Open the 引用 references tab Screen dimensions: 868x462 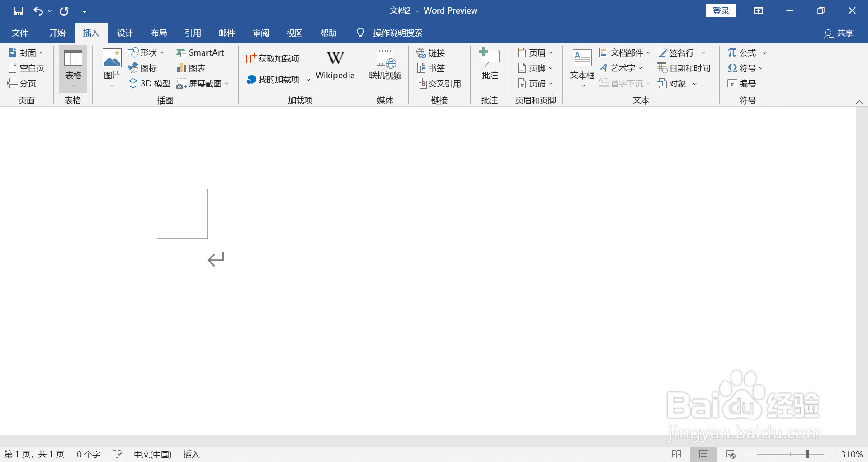click(x=193, y=33)
